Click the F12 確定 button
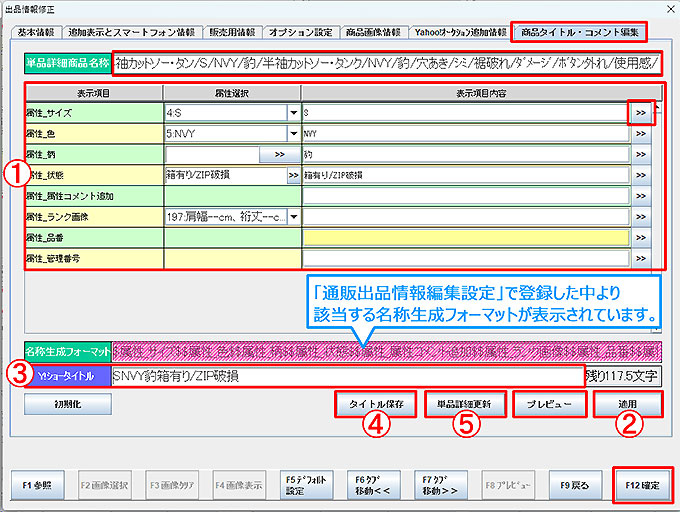The image size is (680, 512). tap(642, 485)
